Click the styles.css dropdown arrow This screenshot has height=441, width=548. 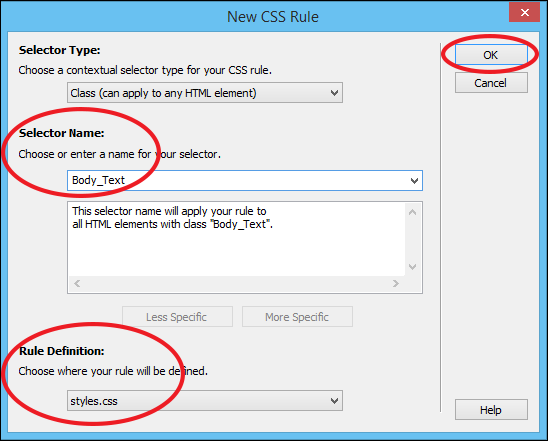tap(334, 401)
